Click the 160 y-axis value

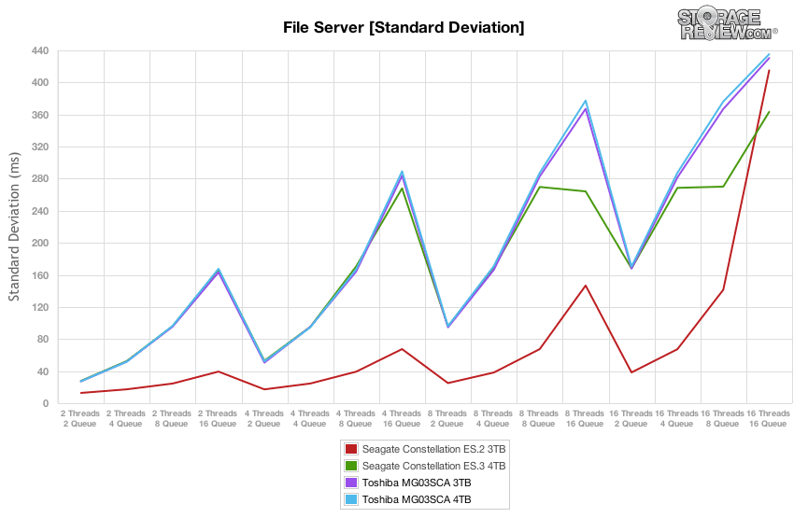click(40, 275)
